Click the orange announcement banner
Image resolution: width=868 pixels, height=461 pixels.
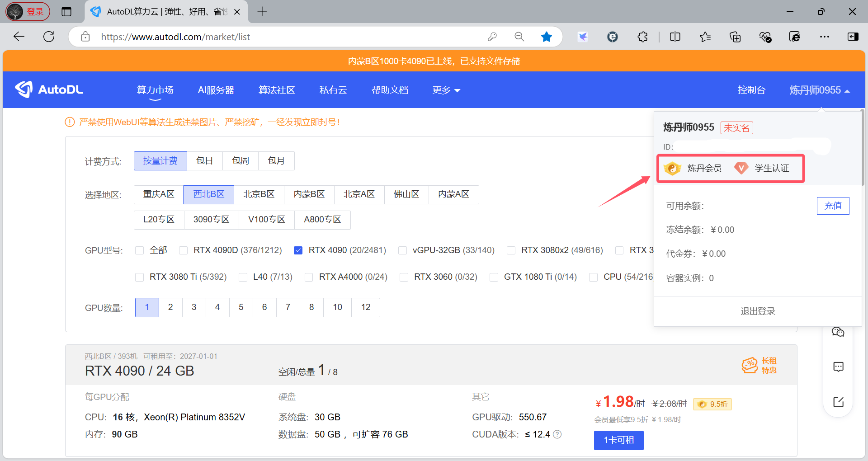click(434, 61)
